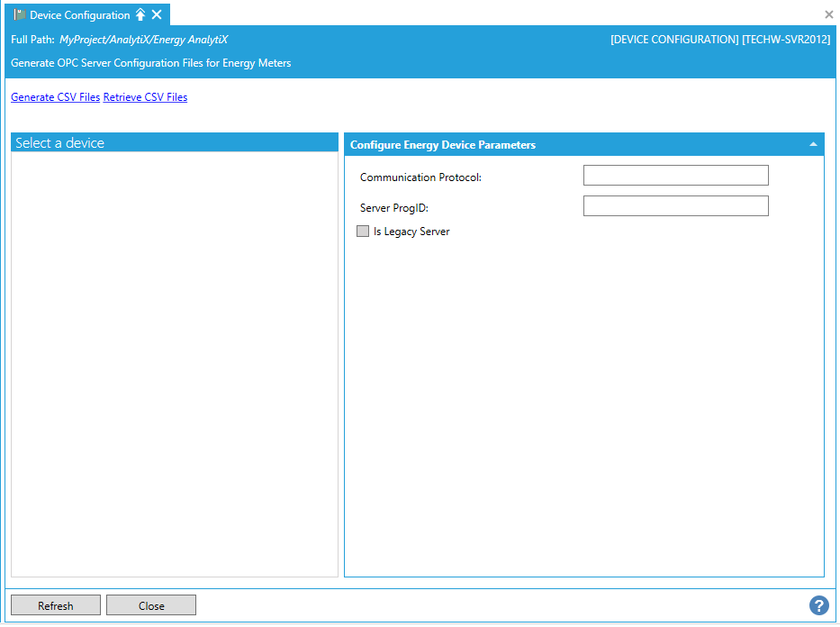Click the Select a device panel header

[x=59, y=143]
